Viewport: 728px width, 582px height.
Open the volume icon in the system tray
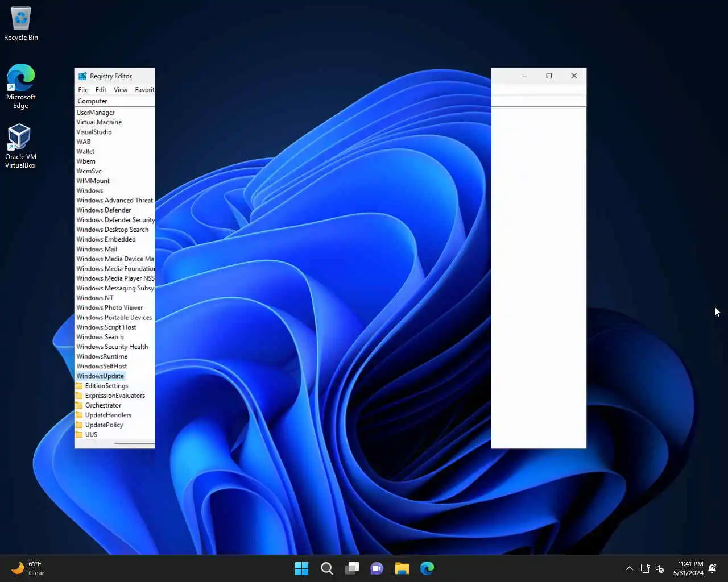pos(660,568)
